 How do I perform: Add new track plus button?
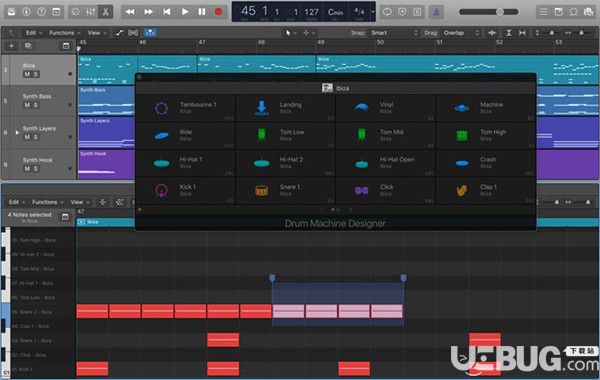pos(11,46)
